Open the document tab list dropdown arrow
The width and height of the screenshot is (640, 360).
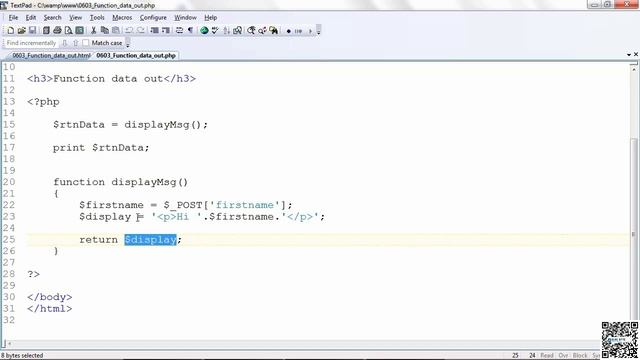coord(629,55)
